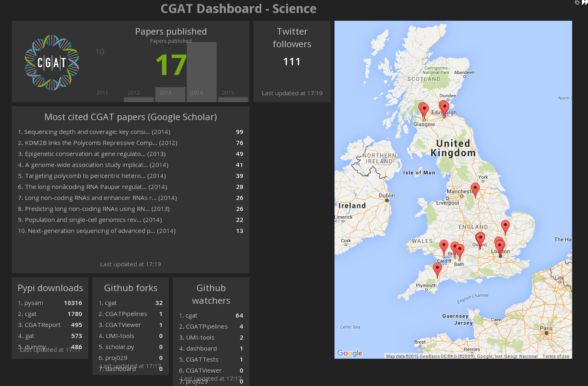The width and height of the screenshot is (588, 386).
Task: Click the 'Most cited CGAT papers' heading
Action: pyautogui.click(x=131, y=117)
